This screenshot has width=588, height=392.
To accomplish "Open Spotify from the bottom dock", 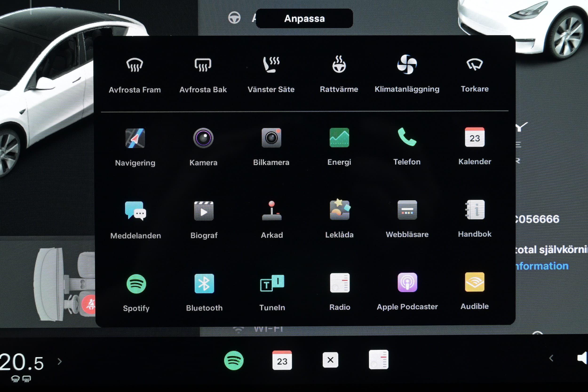I will (234, 360).
